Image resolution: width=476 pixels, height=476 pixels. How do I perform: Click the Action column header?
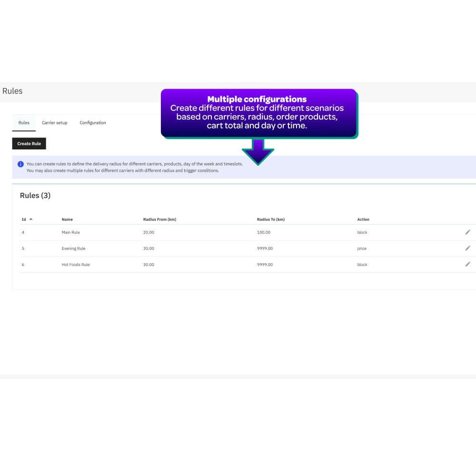point(363,219)
